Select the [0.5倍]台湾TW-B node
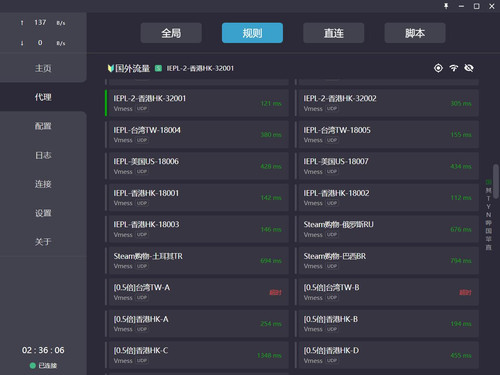This screenshot has height=375, width=500. pyautogui.click(x=387, y=292)
